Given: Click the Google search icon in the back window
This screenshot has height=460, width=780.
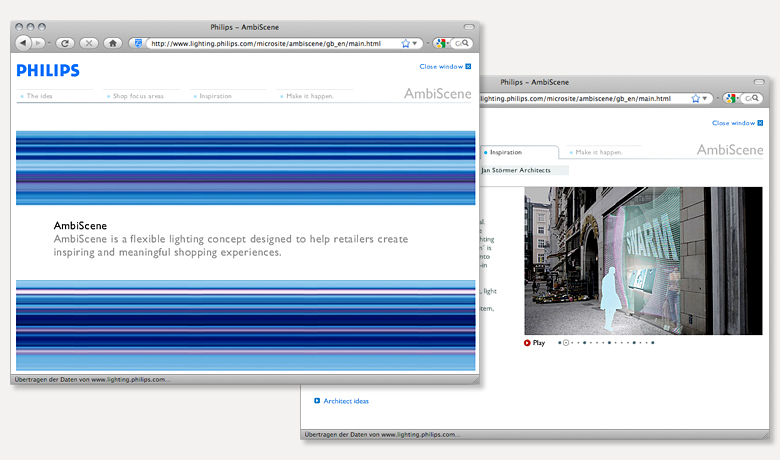Looking at the screenshot, I should click(730, 98).
